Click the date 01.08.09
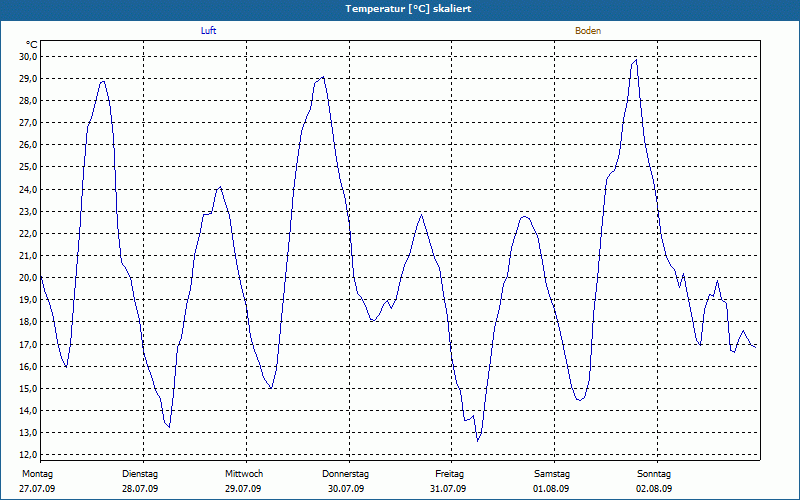The height and width of the screenshot is (500, 800). [551, 489]
